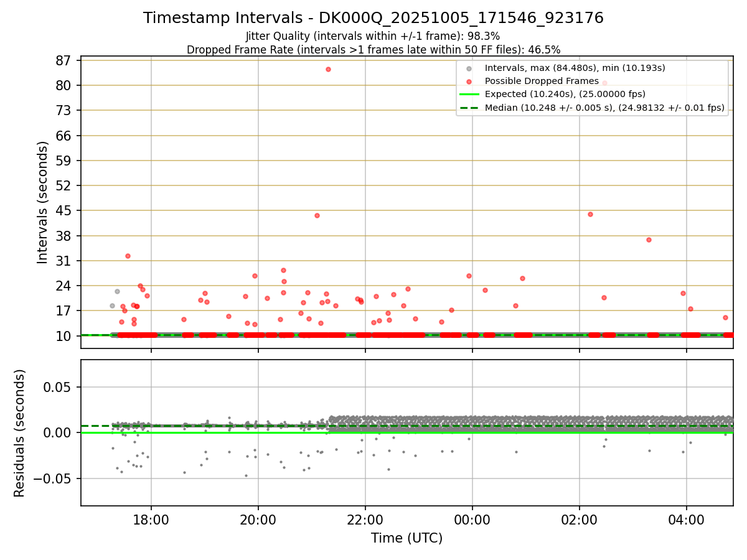The width and height of the screenshot is (747, 560).
Task: Click the dashed green Median line legend sample
Action: pyautogui.click(x=470, y=108)
